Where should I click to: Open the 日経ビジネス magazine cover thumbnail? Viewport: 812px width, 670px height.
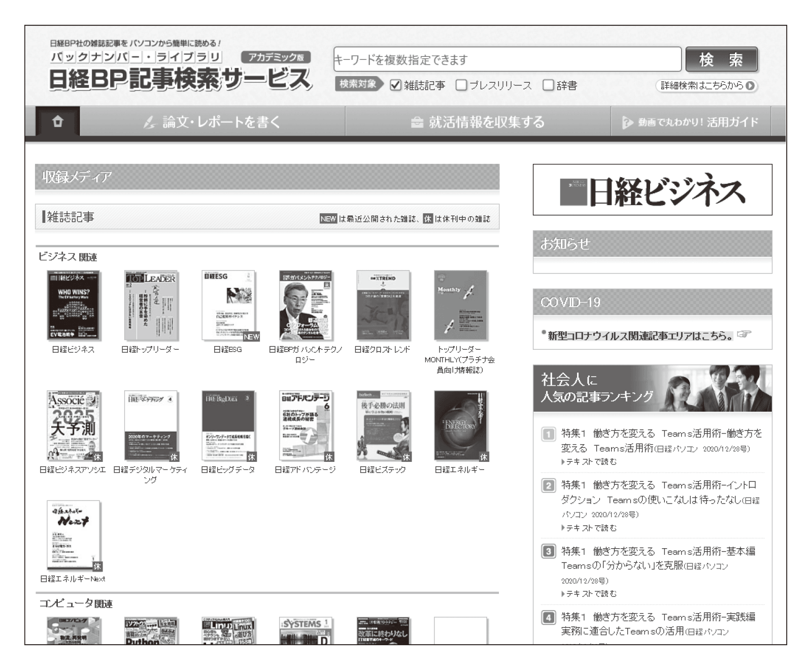coord(74,305)
